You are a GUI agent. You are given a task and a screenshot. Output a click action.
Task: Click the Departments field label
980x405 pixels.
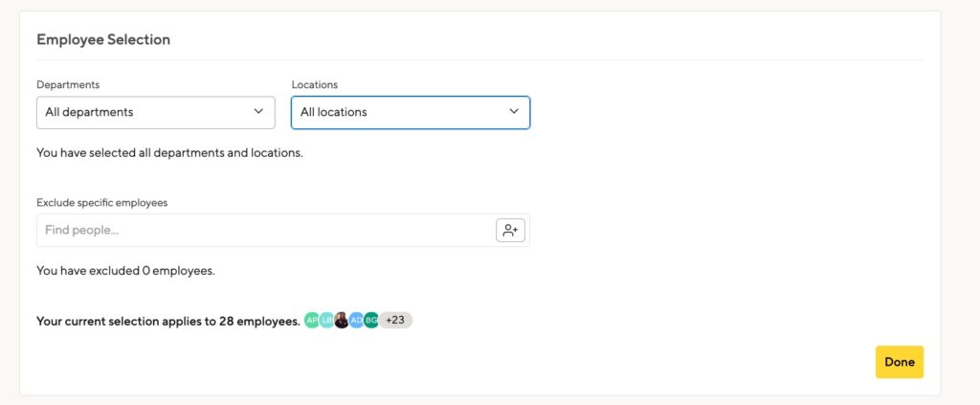(x=68, y=84)
